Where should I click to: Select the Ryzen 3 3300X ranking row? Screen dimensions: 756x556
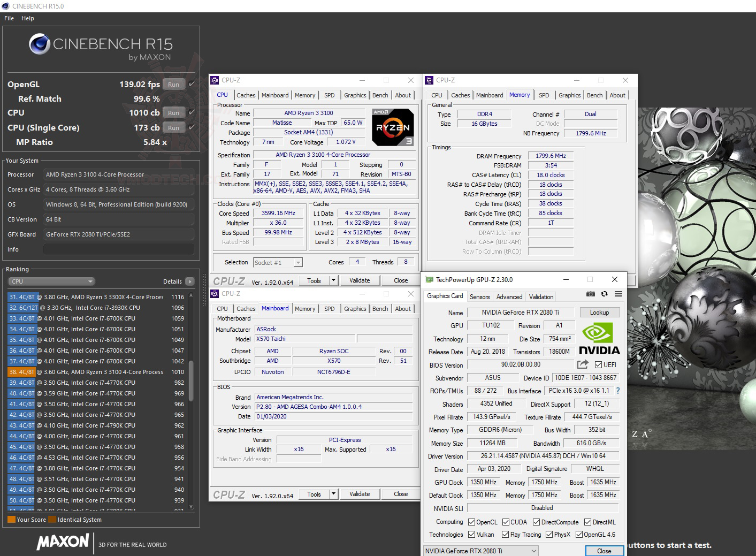coord(96,297)
